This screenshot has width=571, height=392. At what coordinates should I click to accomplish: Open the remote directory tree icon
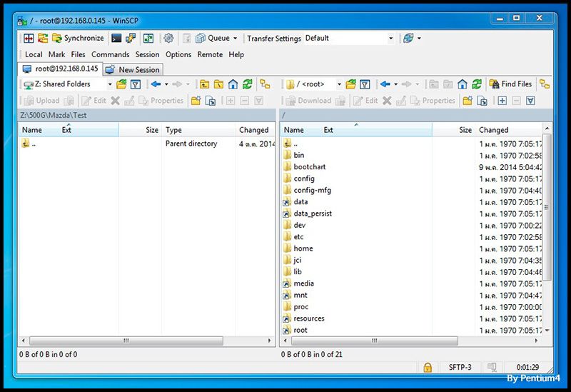tap(545, 84)
